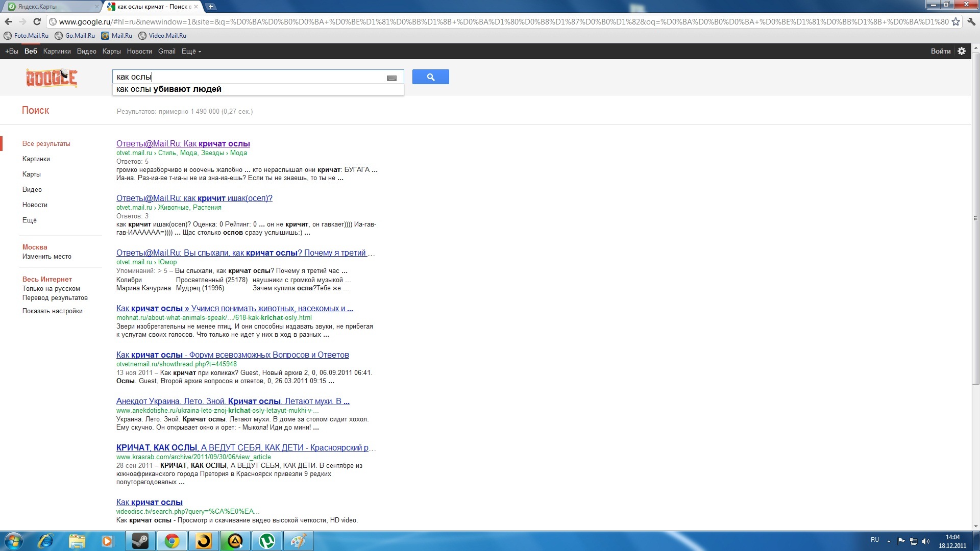
Task: Click the browser back arrow
Action: click(x=8, y=21)
